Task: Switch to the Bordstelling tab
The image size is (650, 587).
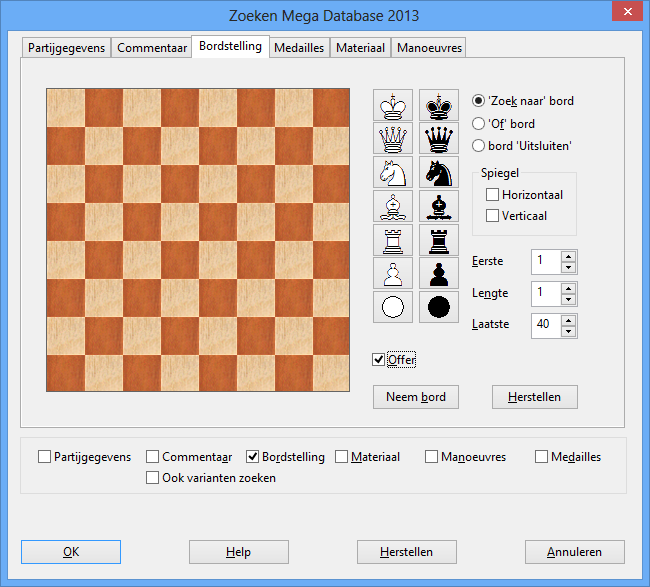Action: 230,46
